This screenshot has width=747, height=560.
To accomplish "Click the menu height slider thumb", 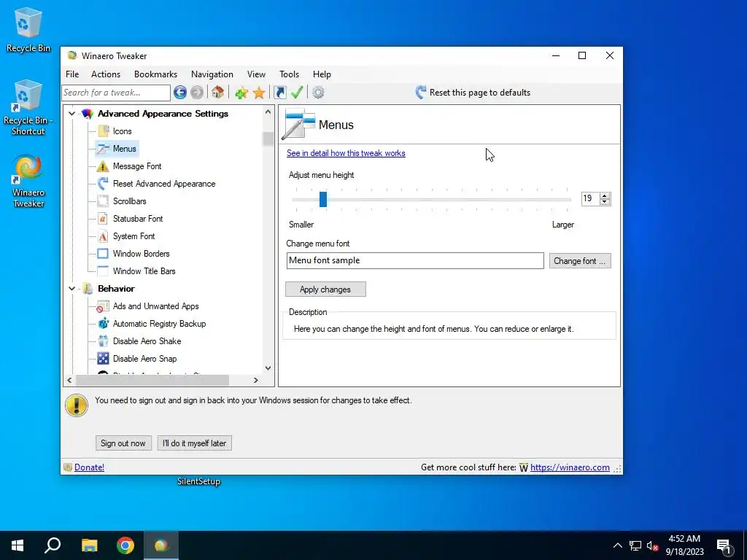I will coord(323,199).
